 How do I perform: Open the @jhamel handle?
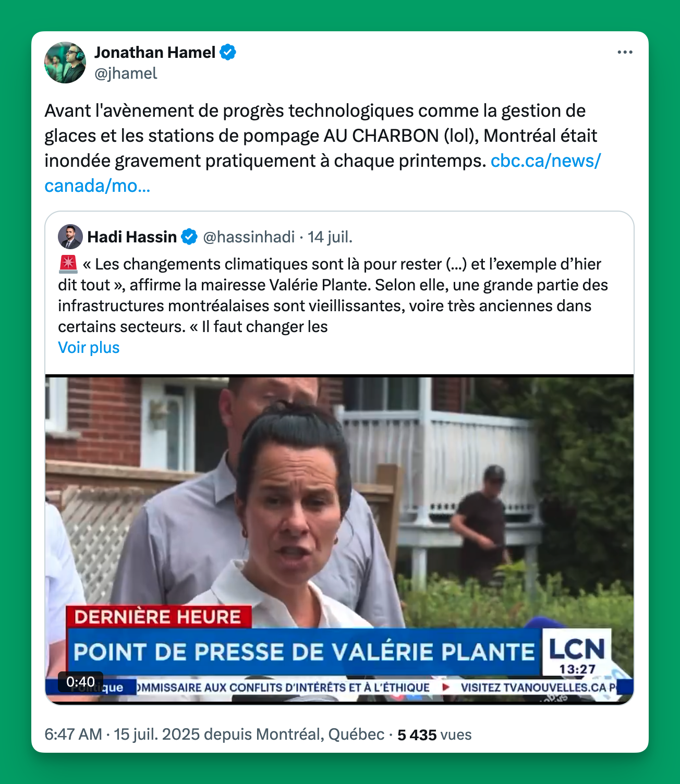click(x=126, y=73)
